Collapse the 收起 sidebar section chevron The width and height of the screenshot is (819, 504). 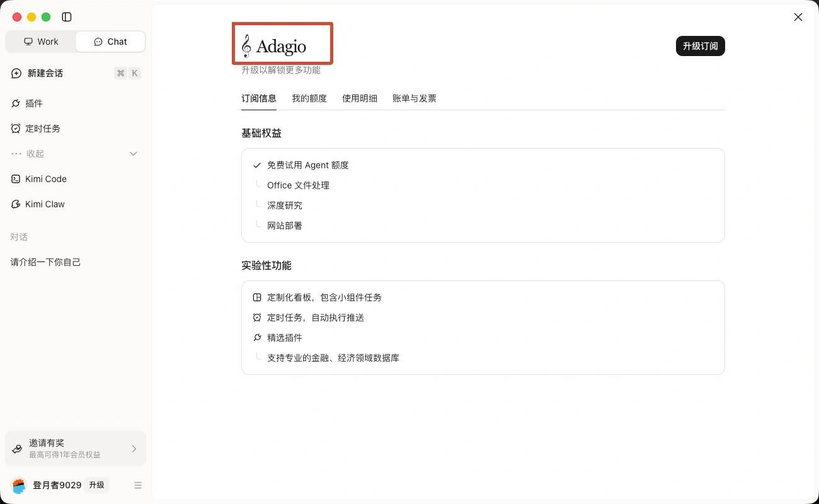click(x=133, y=154)
